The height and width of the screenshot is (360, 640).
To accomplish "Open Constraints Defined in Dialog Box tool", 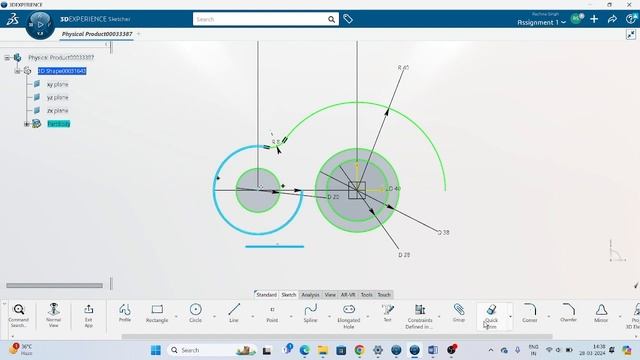I will (x=420, y=316).
